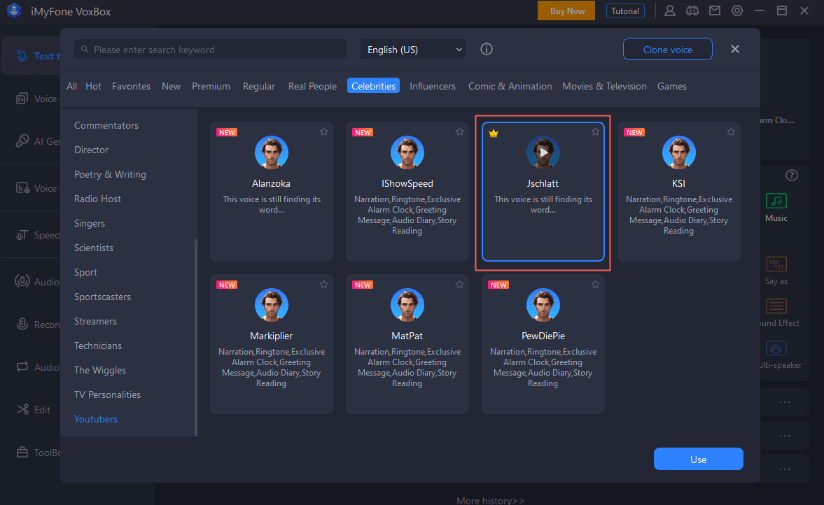Select the MatPat avatar
This screenshot has height=505, width=824.
point(407,305)
